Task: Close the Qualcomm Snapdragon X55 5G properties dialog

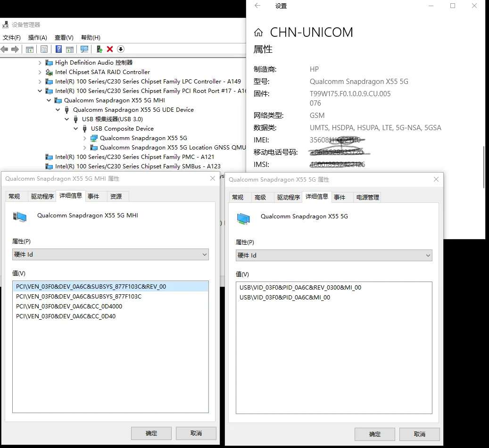Action: point(436,179)
